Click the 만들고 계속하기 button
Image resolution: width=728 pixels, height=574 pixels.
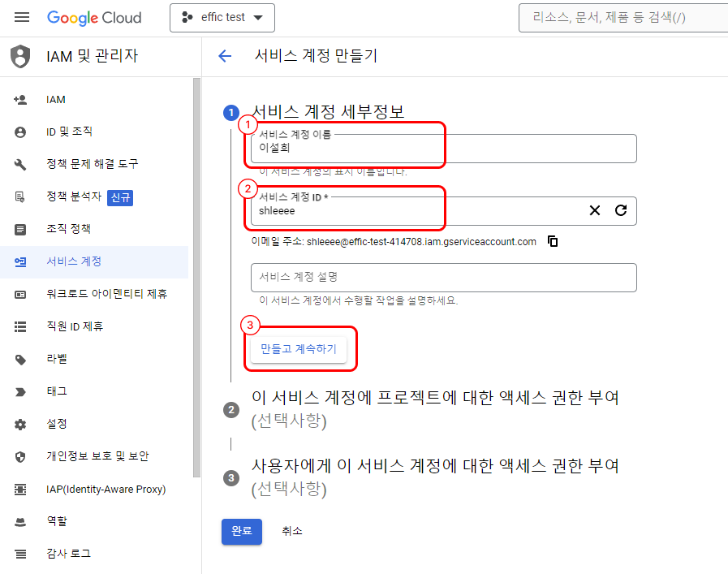(x=298, y=349)
